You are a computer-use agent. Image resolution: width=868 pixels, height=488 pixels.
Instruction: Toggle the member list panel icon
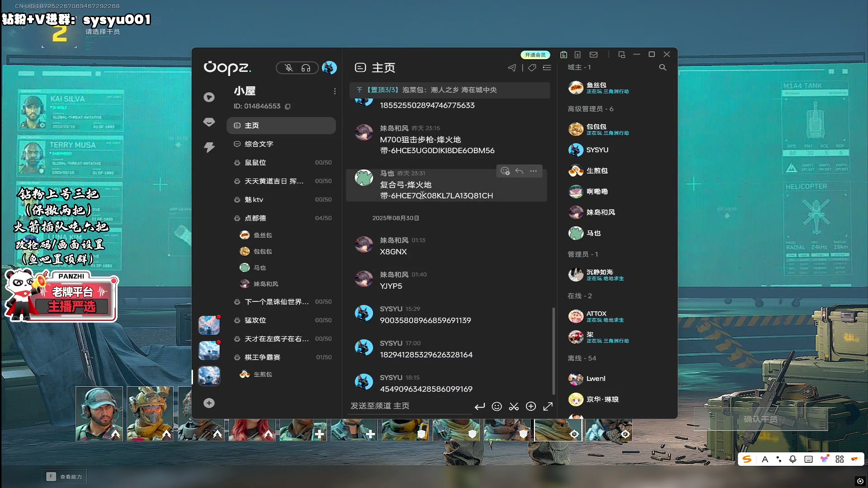click(x=547, y=68)
